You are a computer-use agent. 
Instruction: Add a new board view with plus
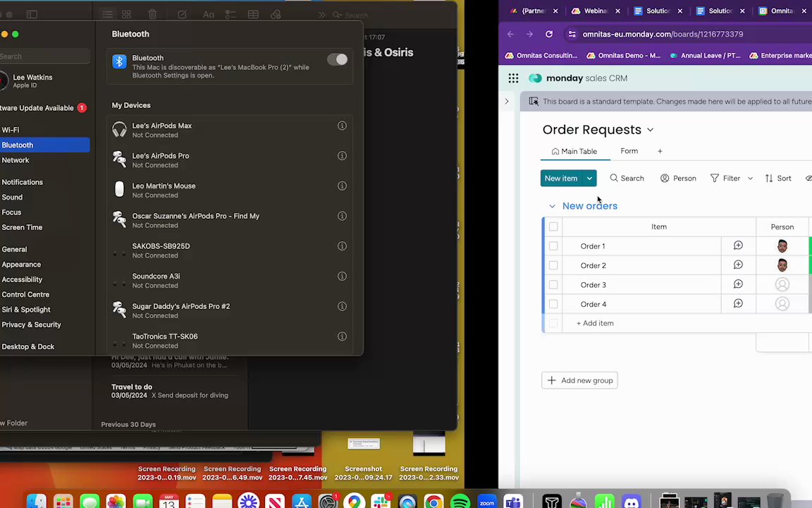click(x=660, y=152)
